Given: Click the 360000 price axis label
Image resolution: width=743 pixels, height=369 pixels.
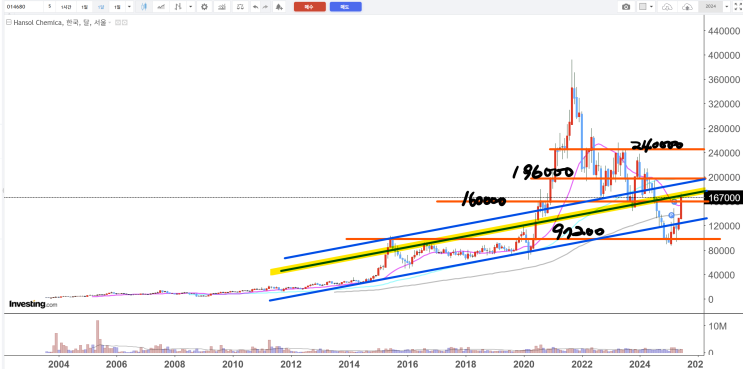Looking at the screenshot, I should (723, 80).
